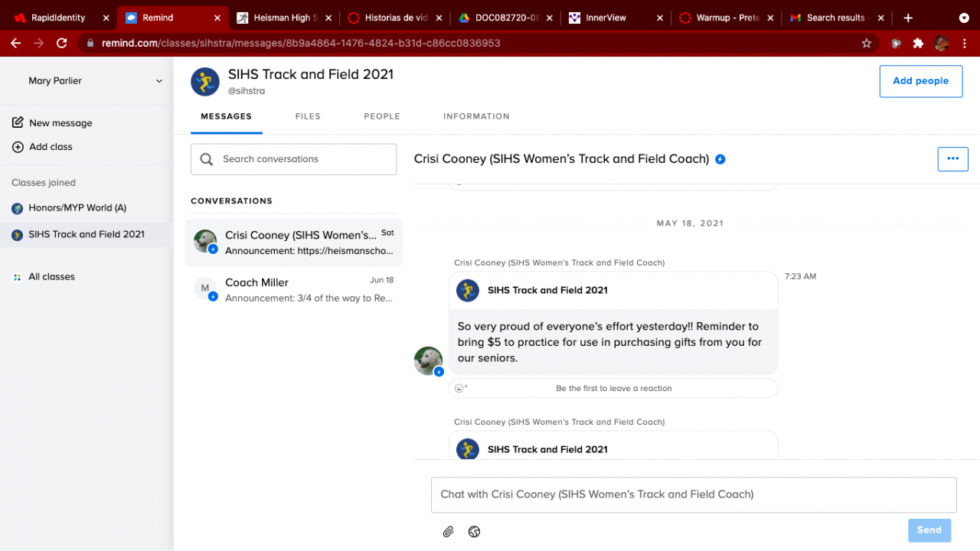980x551 pixels.
Task: Open the translate globe icon below chat box
Action: coord(474,532)
